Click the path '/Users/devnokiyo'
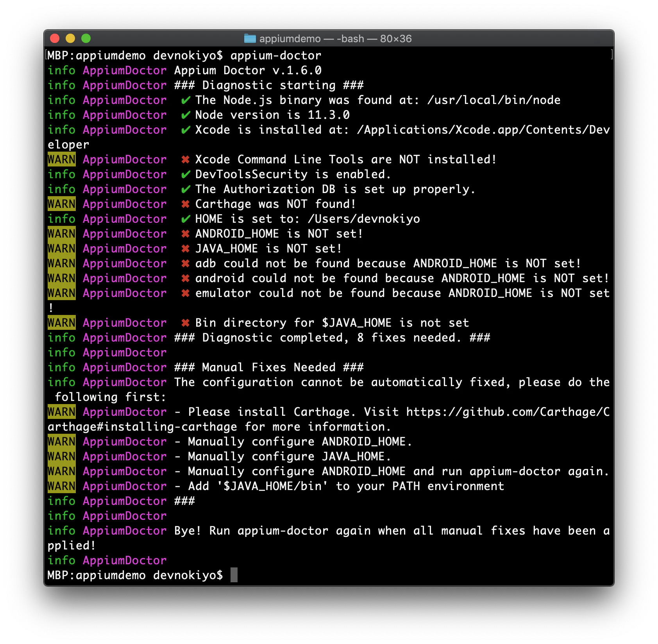Viewport: 658px width, 644px height. click(x=364, y=219)
